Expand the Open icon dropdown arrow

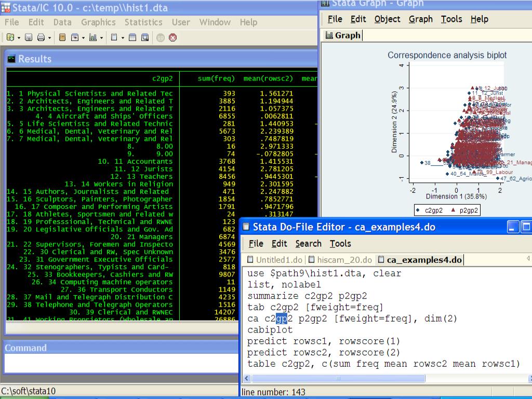19,37
